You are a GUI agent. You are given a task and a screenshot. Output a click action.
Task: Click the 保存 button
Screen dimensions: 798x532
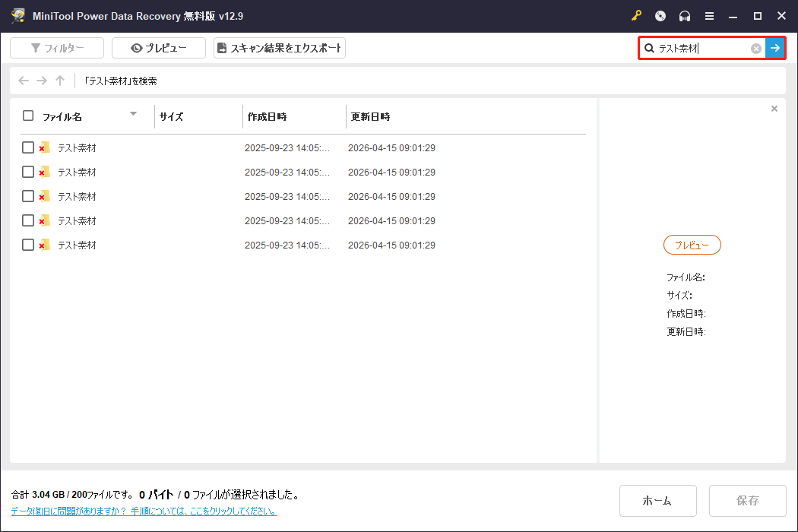(748, 501)
